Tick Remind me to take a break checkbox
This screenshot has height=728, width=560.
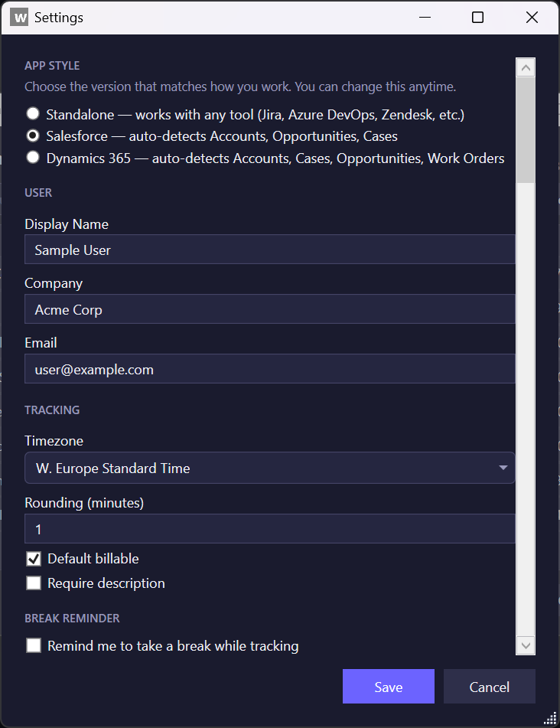tap(34, 645)
